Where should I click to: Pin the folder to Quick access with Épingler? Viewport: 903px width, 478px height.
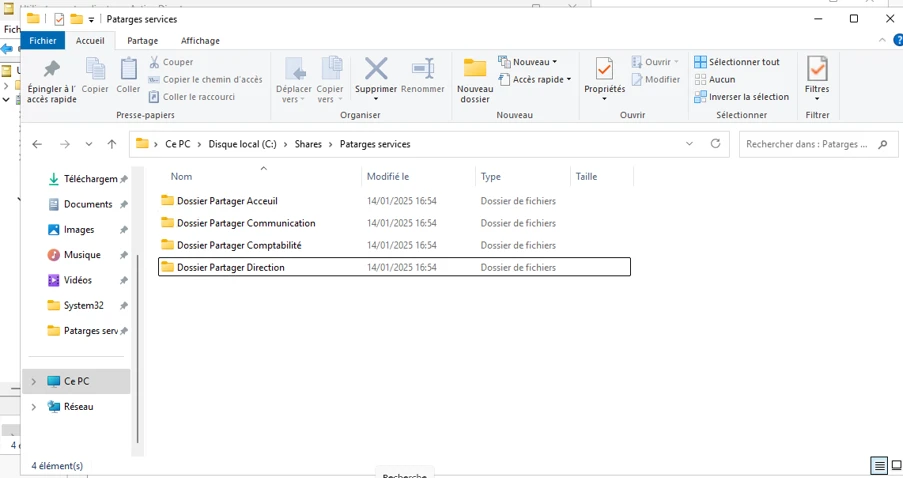pyautogui.click(x=51, y=80)
